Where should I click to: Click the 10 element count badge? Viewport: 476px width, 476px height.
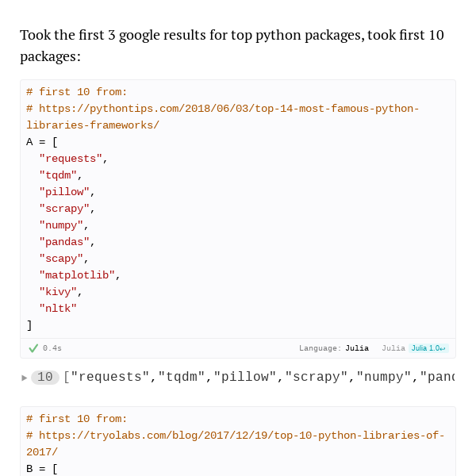[45, 378]
